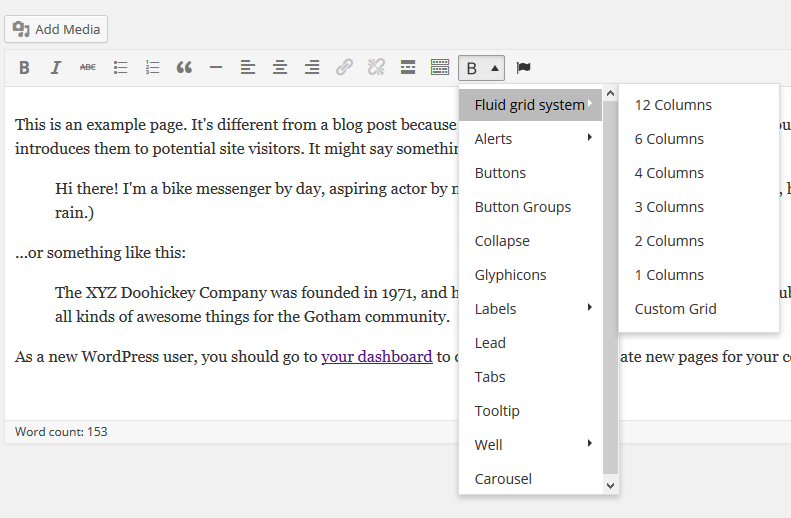
Task: Insert a bulleted list
Action: click(120, 67)
